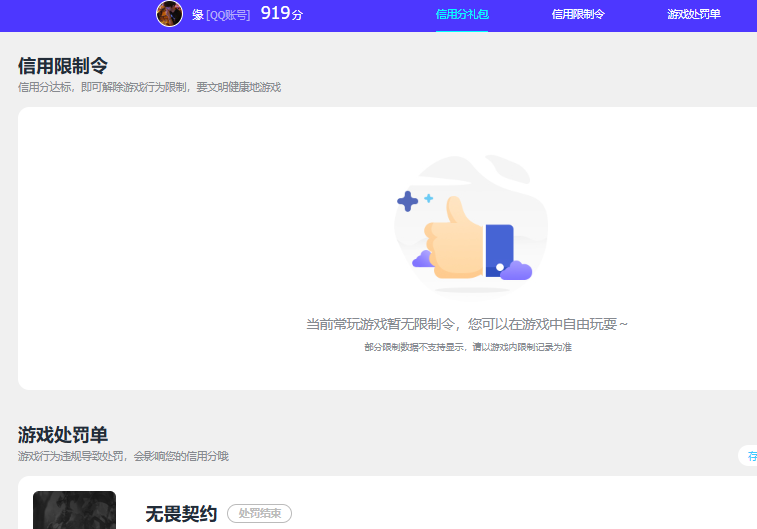Click the 游戏处罚单 section heading
This screenshot has height=529, width=757.
(x=63, y=435)
